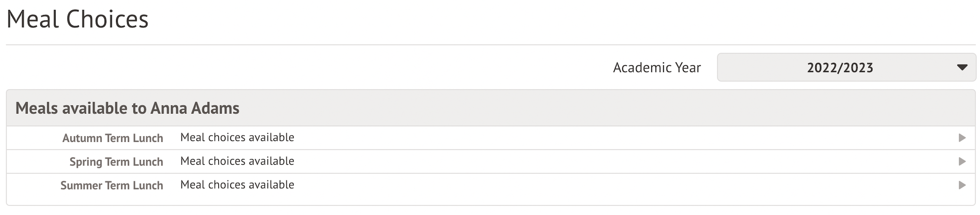This screenshot has height=215, width=980.
Task: Open Spring term's "Meal choices available" text
Action: [237, 161]
